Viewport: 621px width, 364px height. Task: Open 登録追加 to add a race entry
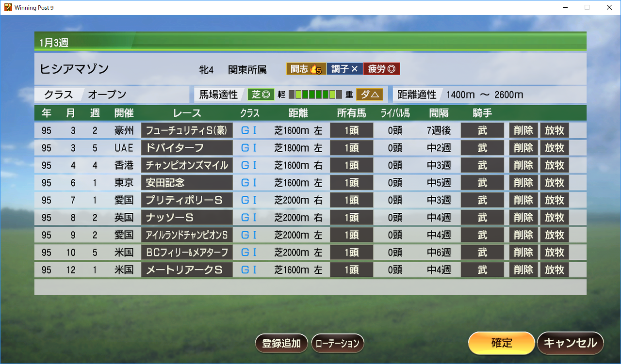(x=281, y=343)
